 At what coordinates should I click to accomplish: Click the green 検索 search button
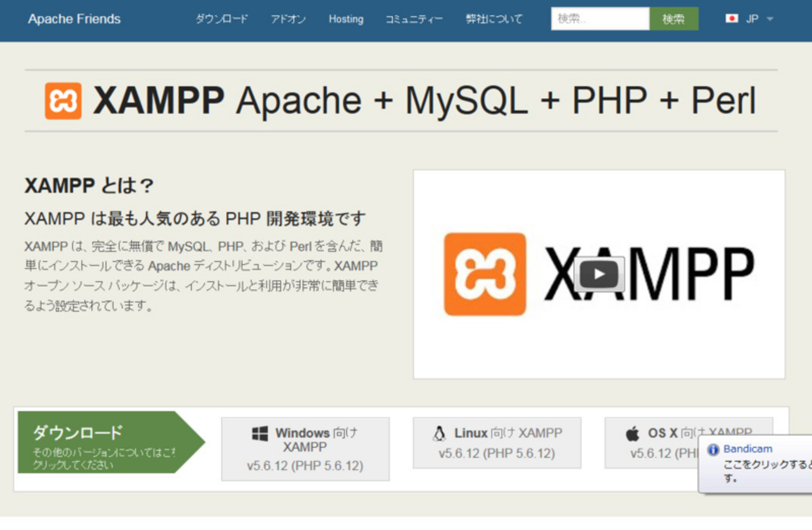pos(674,19)
